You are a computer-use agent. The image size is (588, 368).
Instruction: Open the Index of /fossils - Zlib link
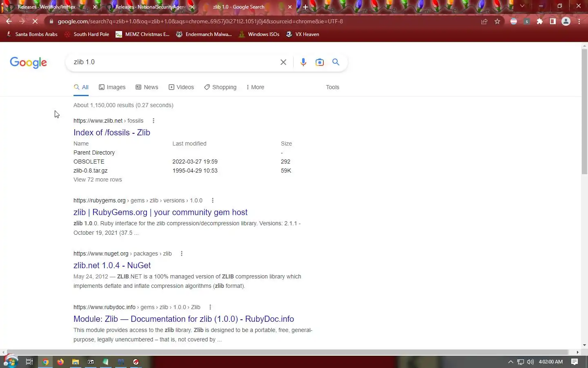coord(112,132)
